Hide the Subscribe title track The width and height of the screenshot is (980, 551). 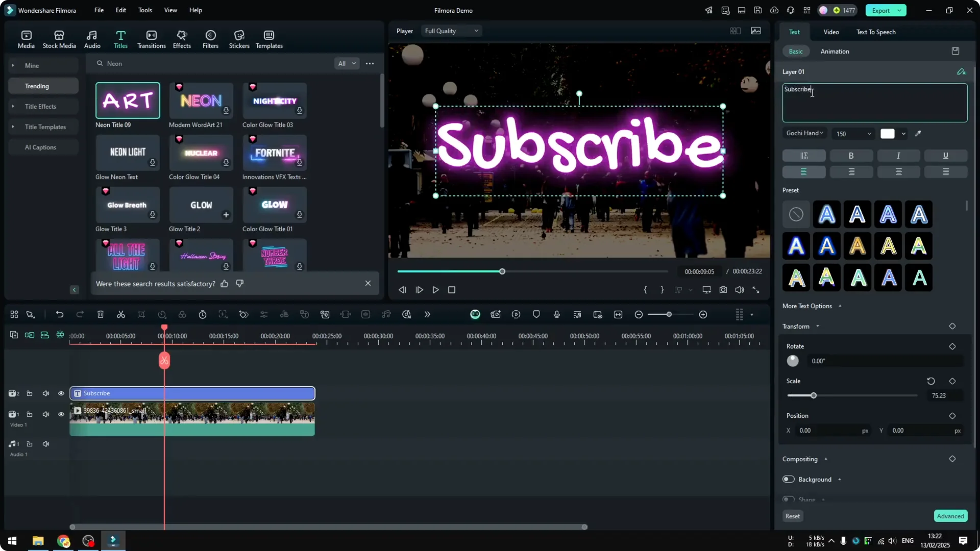[x=61, y=393]
